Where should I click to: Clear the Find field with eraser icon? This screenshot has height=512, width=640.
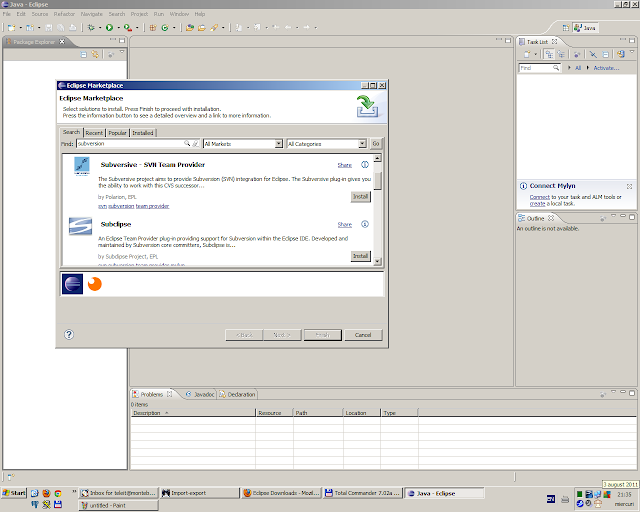click(x=196, y=143)
